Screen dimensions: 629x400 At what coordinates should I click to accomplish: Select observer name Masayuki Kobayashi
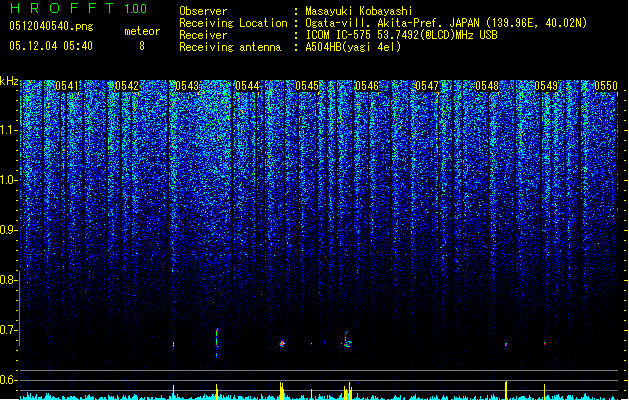(359, 11)
